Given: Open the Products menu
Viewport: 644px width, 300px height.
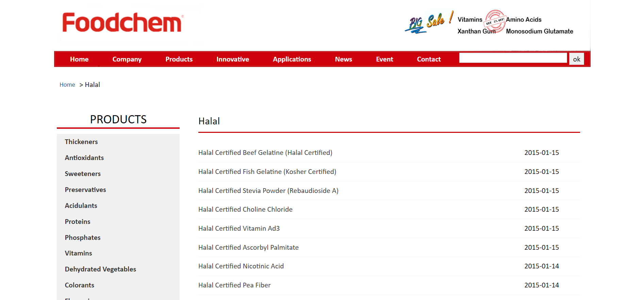Looking at the screenshot, I should click(x=179, y=59).
